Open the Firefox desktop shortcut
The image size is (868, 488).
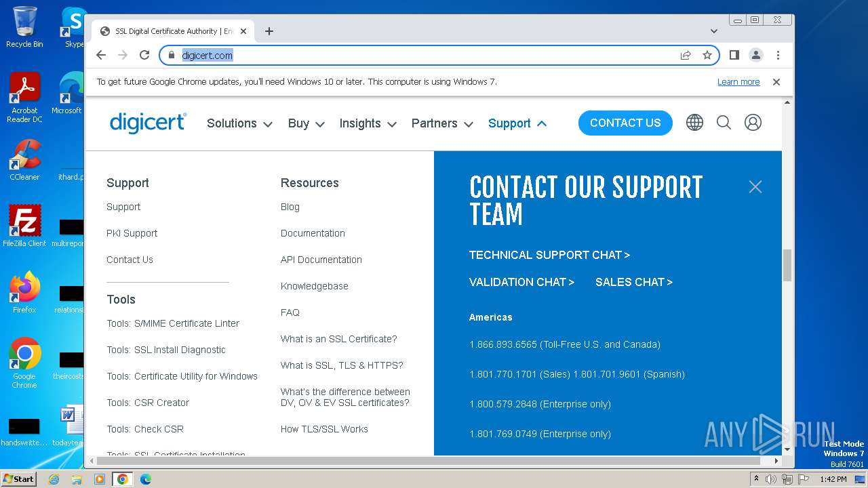(x=24, y=293)
